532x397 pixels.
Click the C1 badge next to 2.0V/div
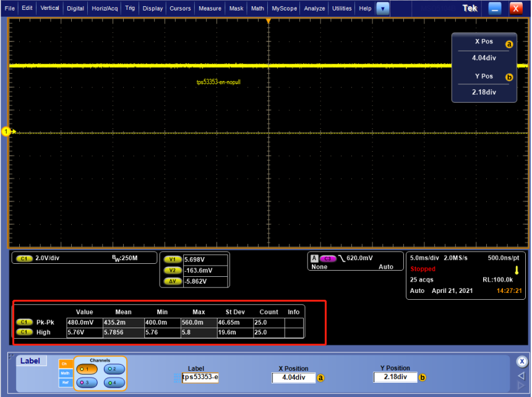[x=25, y=258]
